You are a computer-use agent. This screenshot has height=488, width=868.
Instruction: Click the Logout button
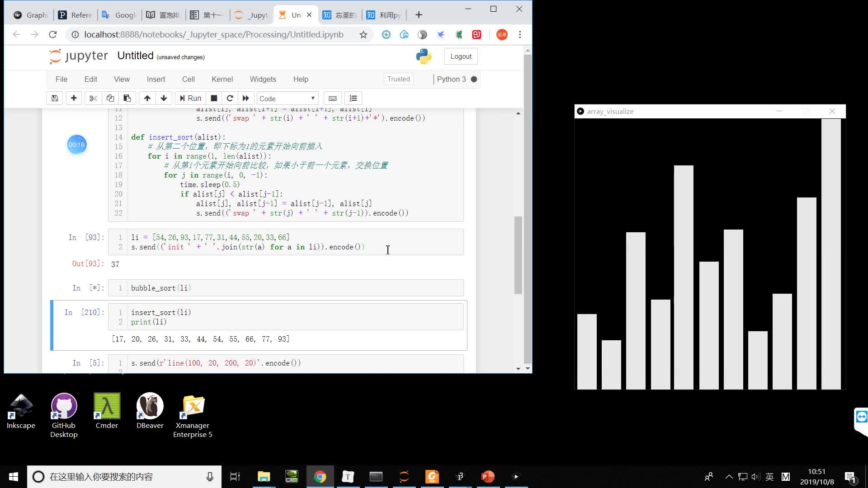pyautogui.click(x=461, y=56)
